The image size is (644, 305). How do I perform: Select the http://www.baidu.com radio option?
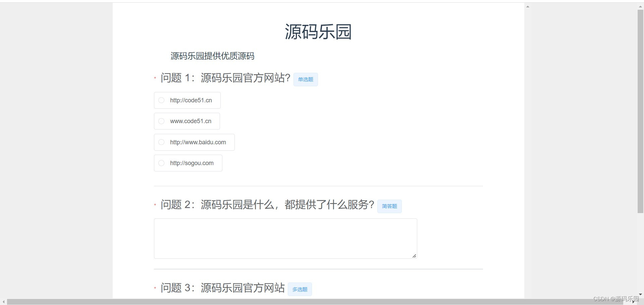[161, 142]
